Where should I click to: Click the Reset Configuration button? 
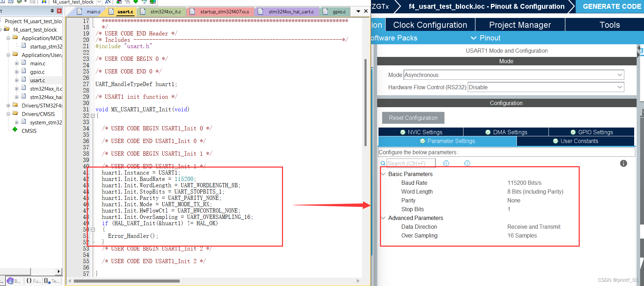point(413,118)
